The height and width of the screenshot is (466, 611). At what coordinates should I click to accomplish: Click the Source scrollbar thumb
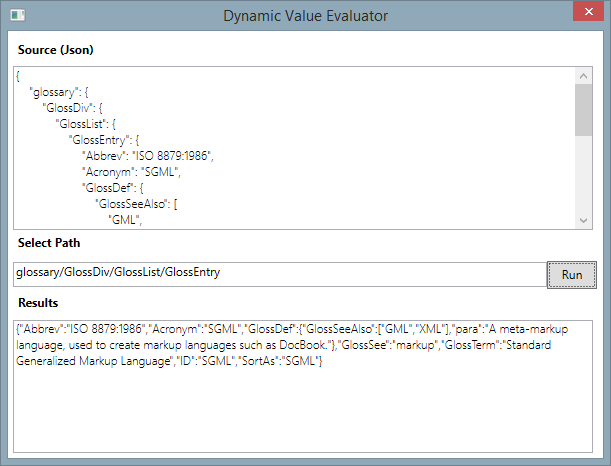tap(583, 108)
